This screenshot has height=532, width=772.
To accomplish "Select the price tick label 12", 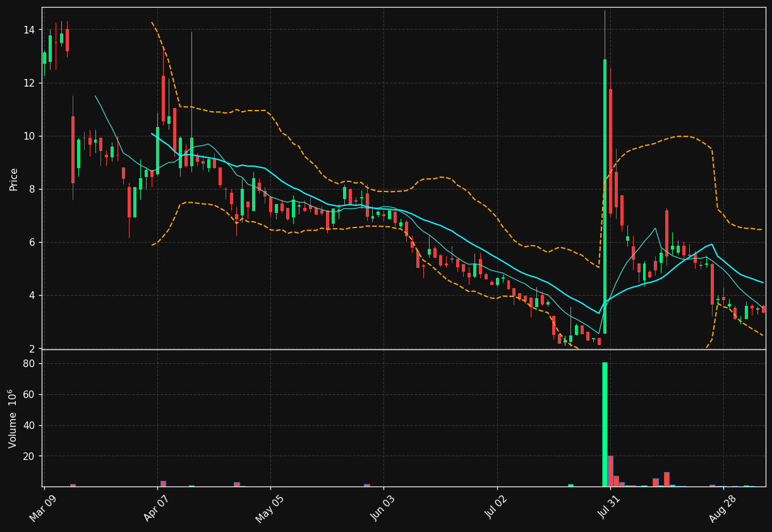I will point(28,83).
